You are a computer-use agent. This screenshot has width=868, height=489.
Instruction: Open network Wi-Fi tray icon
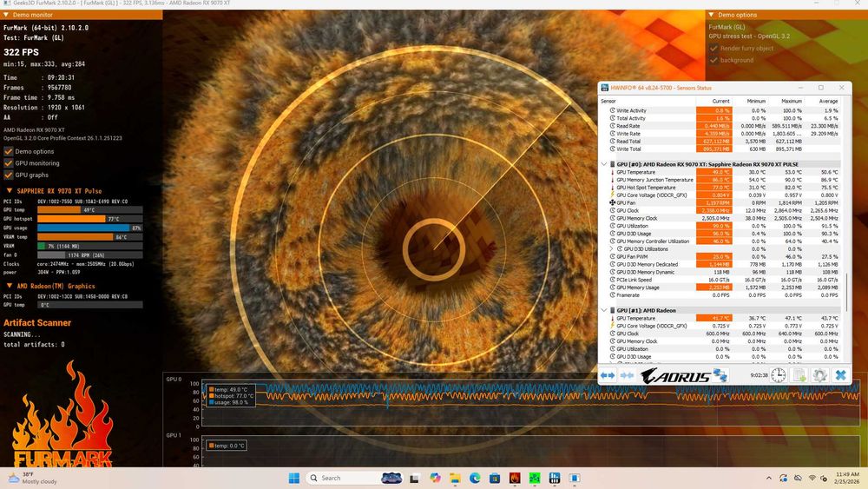(812, 478)
